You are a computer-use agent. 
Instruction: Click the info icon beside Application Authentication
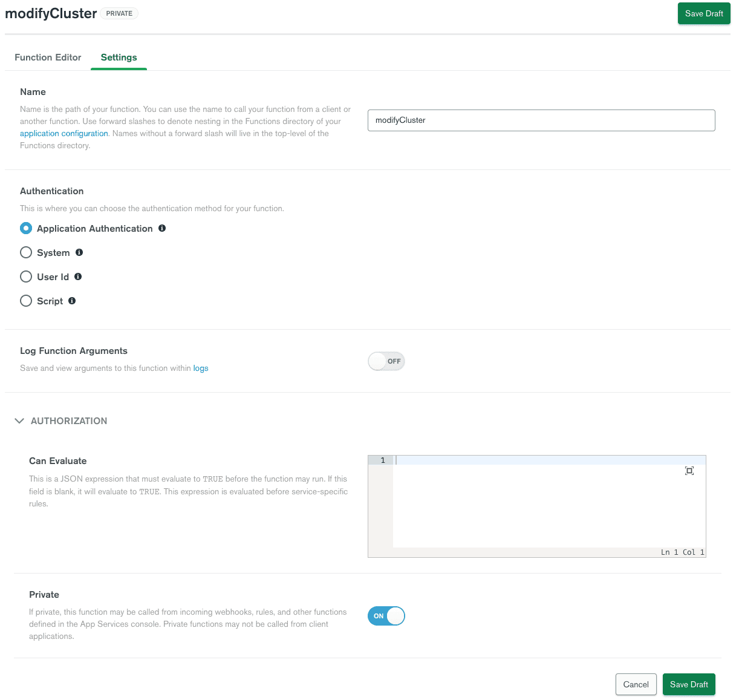tap(161, 228)
